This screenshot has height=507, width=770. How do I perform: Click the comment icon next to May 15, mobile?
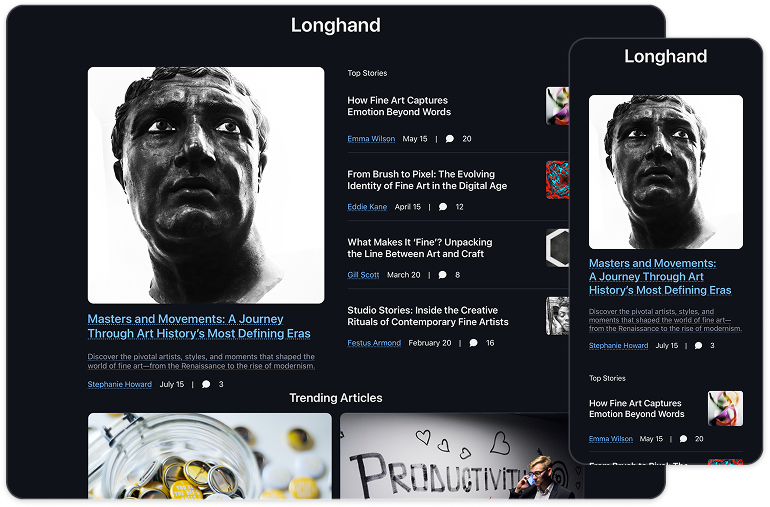pyautogui.click(x=683, y=439)
